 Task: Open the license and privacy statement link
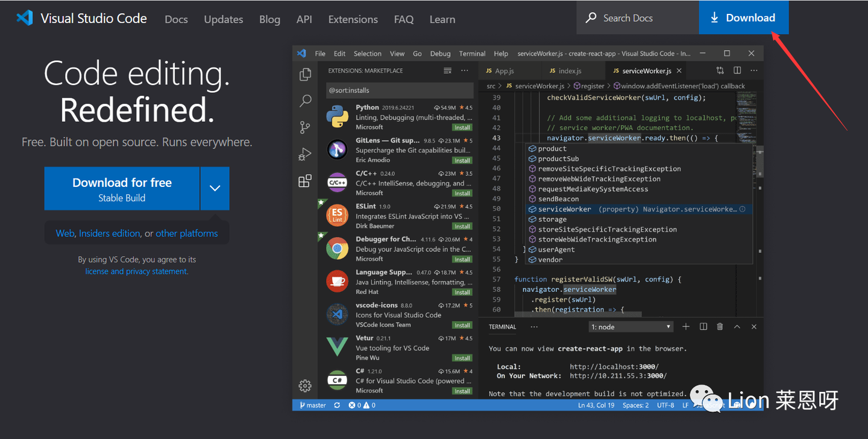(136, 271)
